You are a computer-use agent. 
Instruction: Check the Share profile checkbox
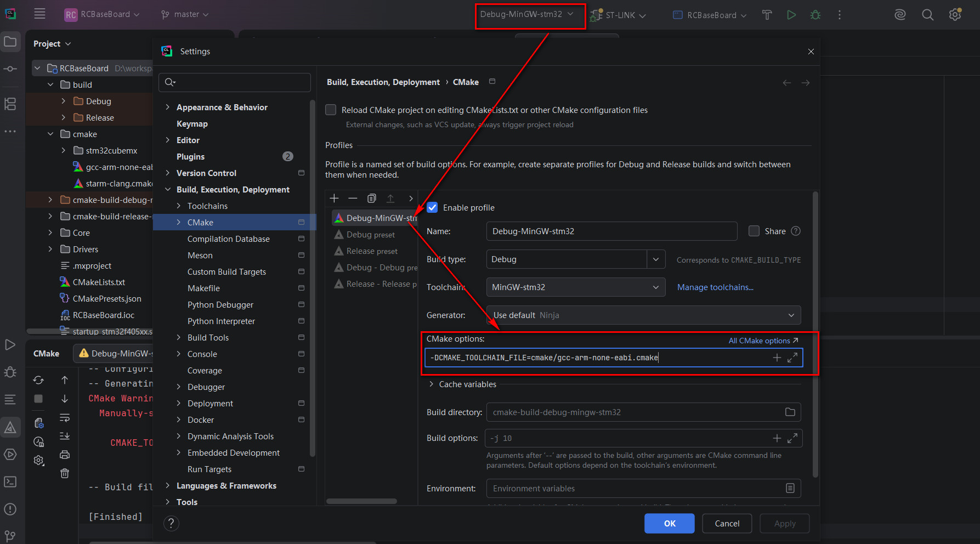(x=754, y=231)
